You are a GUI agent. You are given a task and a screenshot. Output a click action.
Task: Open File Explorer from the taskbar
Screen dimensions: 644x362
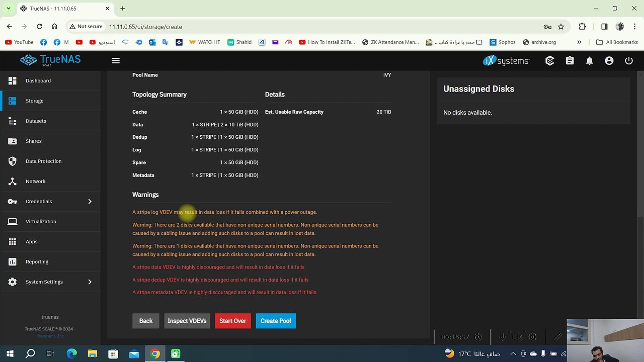click(x=93, y=353)
